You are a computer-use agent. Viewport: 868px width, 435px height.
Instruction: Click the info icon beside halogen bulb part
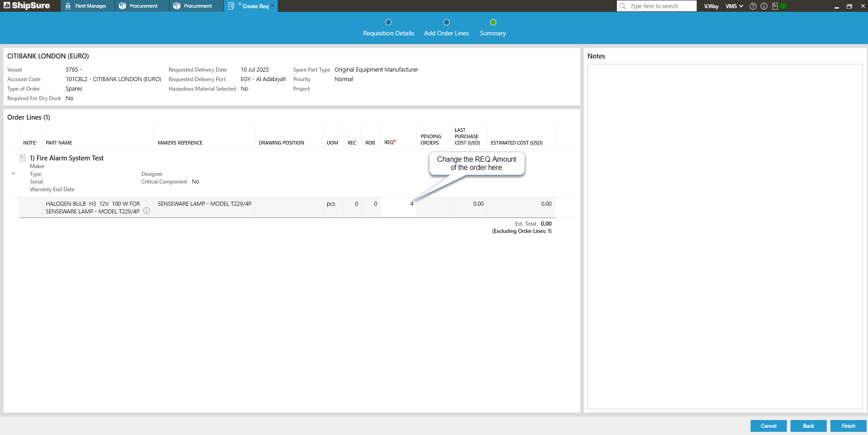point(147,211)
